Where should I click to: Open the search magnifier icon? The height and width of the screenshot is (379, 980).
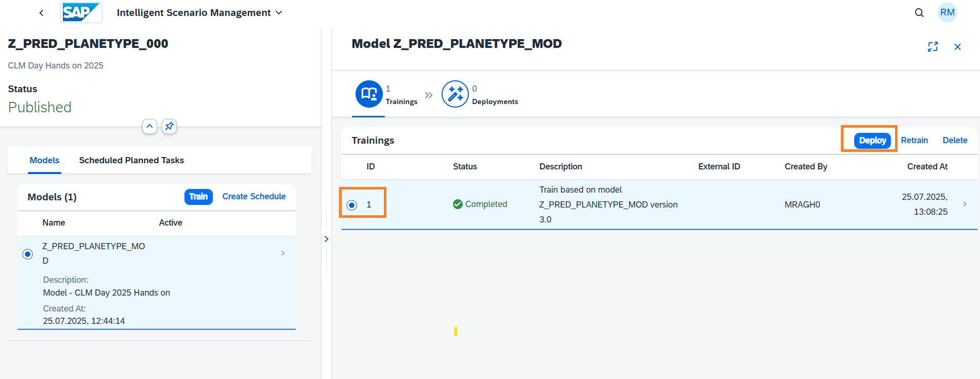click(x=919, y=13)
